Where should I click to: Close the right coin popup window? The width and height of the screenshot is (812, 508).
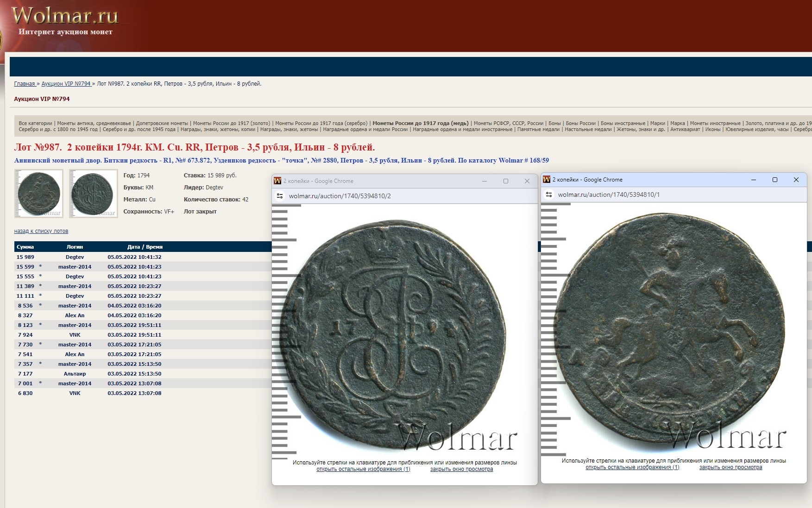pyautogui.click(x=796, y=180)
